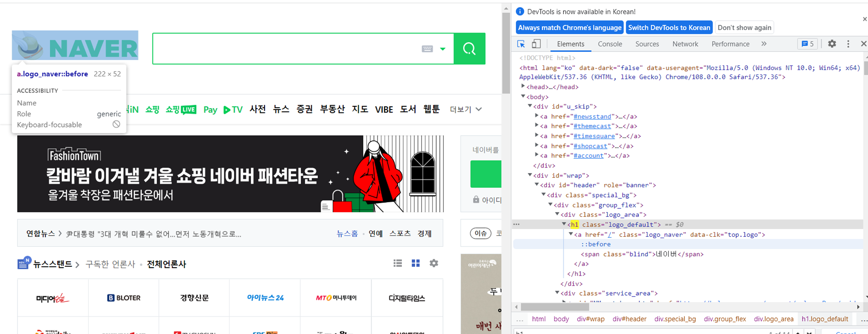Activate the DevTools inspect element picker
The image size is (868, 334).
pyautogui.click(x=521, y=44)
